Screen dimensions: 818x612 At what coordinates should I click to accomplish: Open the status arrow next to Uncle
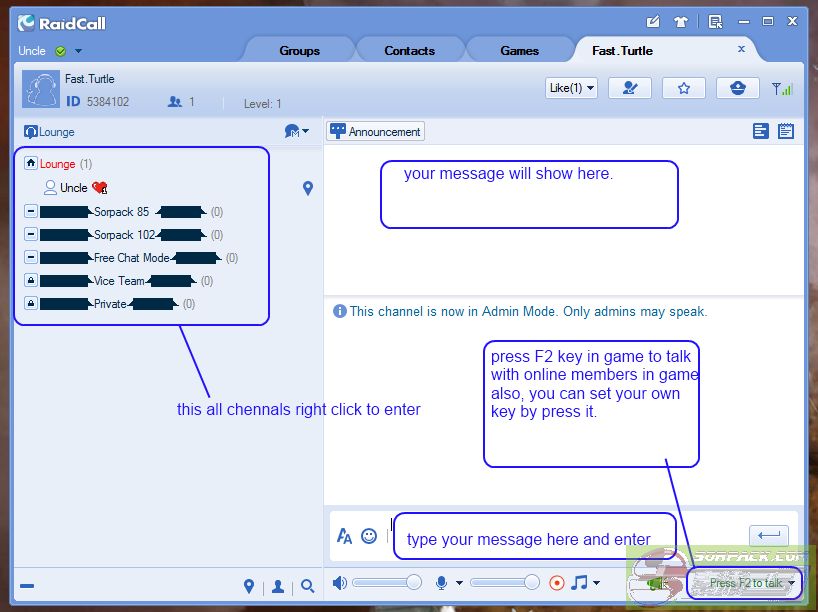[x=78, y=51]
